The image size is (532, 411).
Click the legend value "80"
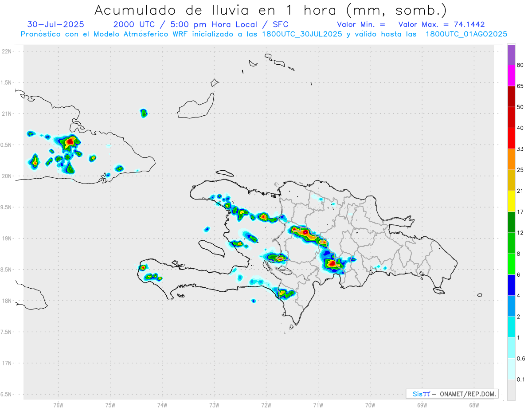point(520,65)
